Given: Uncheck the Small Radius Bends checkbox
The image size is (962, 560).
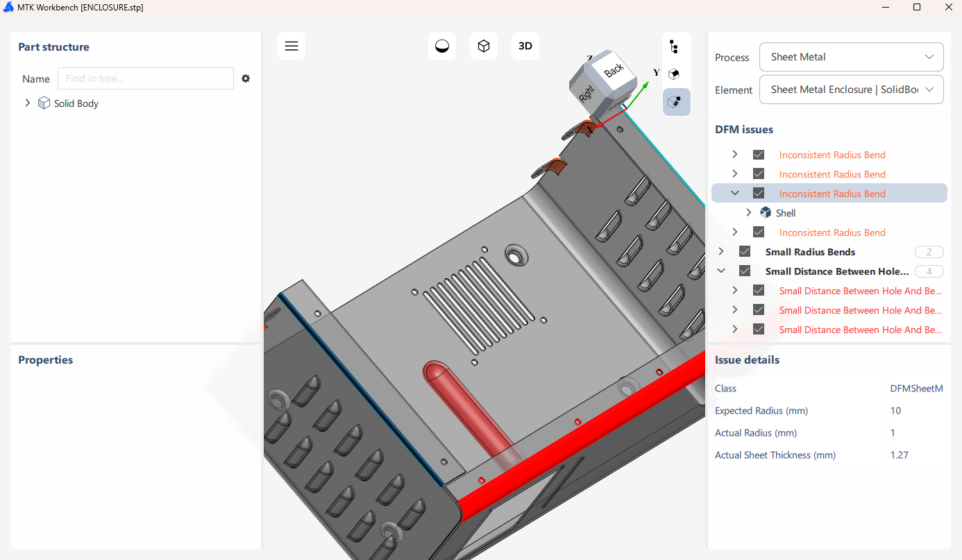Looking at the screenshot, I should pos(745,252).
